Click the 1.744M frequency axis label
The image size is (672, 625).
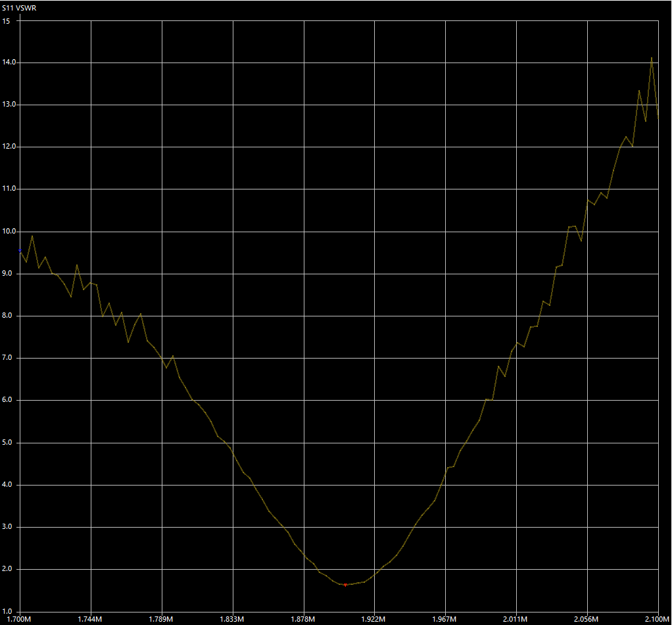pyautogui.click(x=90, y=620)
